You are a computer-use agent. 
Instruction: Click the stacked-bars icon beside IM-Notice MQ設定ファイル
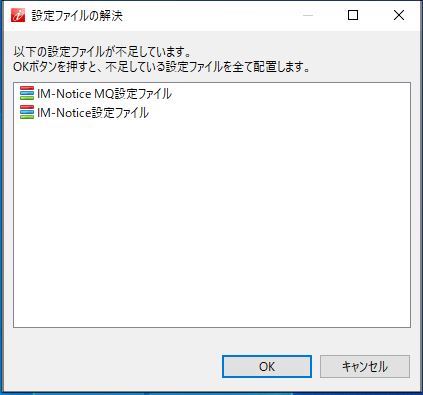[x=27, y=93]
